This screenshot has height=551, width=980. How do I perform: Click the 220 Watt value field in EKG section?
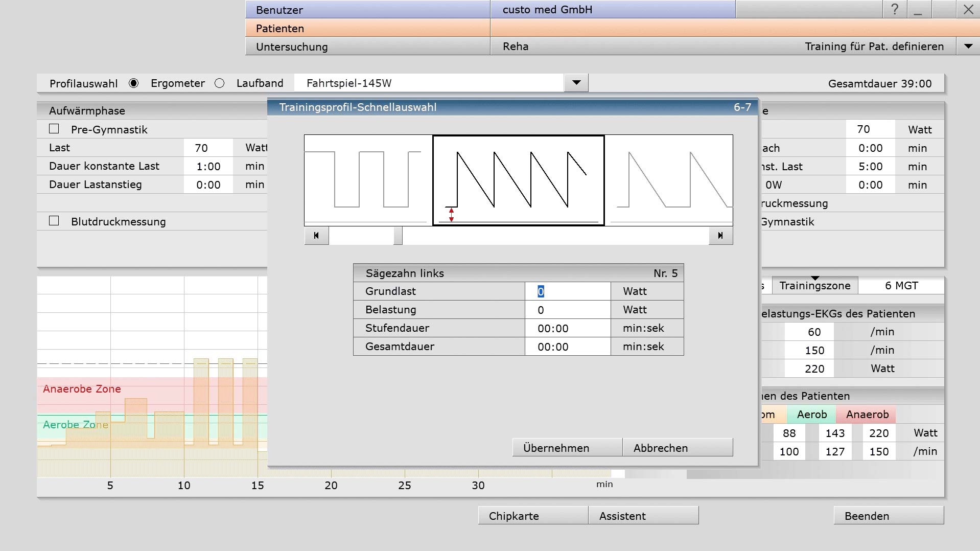809,369
